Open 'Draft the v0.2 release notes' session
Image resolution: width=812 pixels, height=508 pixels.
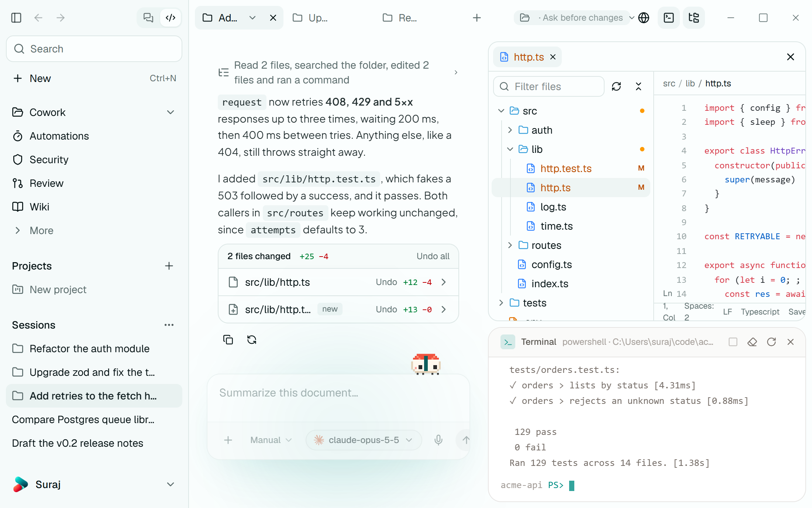pyautogui.click(x=94, y=443)
